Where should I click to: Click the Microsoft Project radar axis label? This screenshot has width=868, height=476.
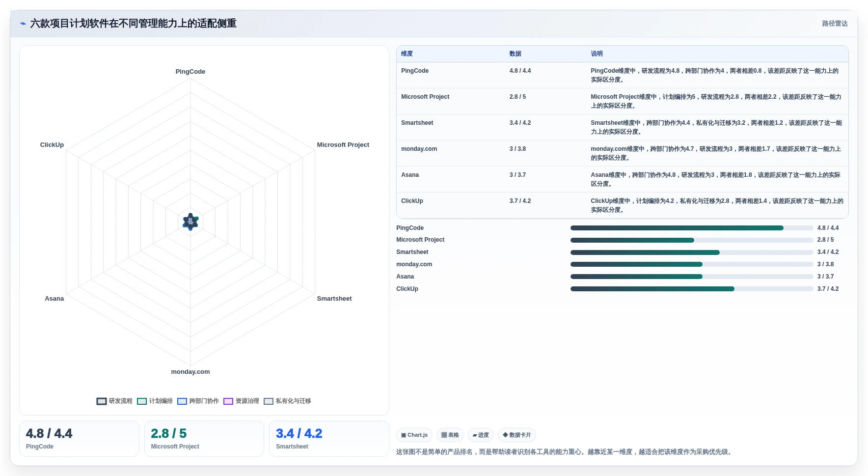point(343,145)
